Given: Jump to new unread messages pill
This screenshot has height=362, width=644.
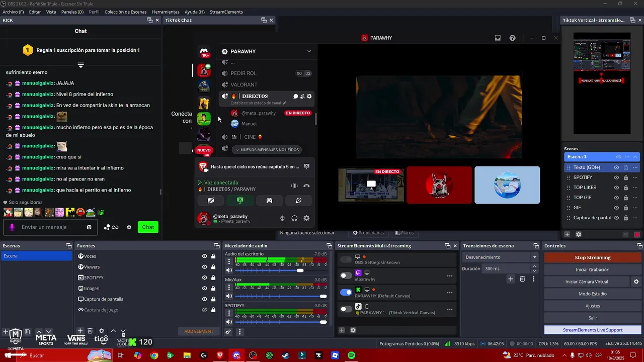Looking at the screenshot, I should [267, 150].
